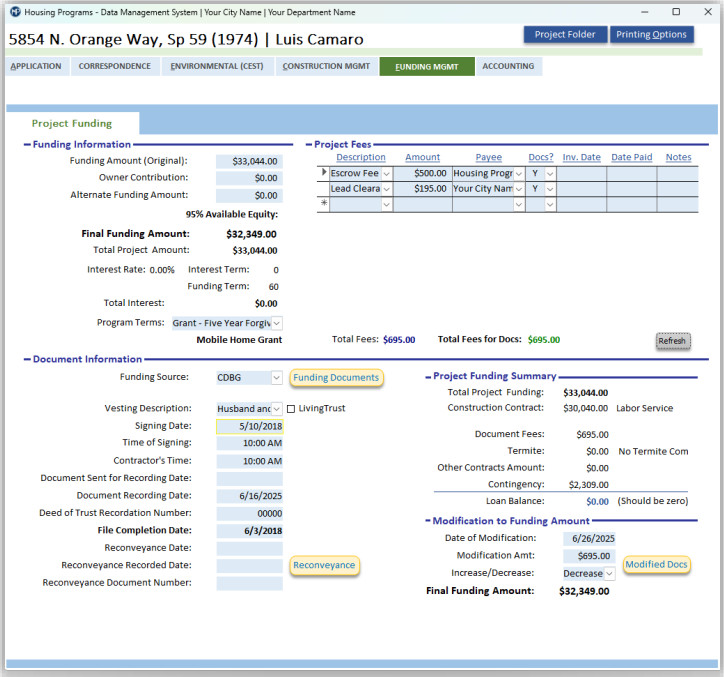724x677 pixels.
Task: Click the Signing Date field 5/10/2018
Action: (249, 426)
